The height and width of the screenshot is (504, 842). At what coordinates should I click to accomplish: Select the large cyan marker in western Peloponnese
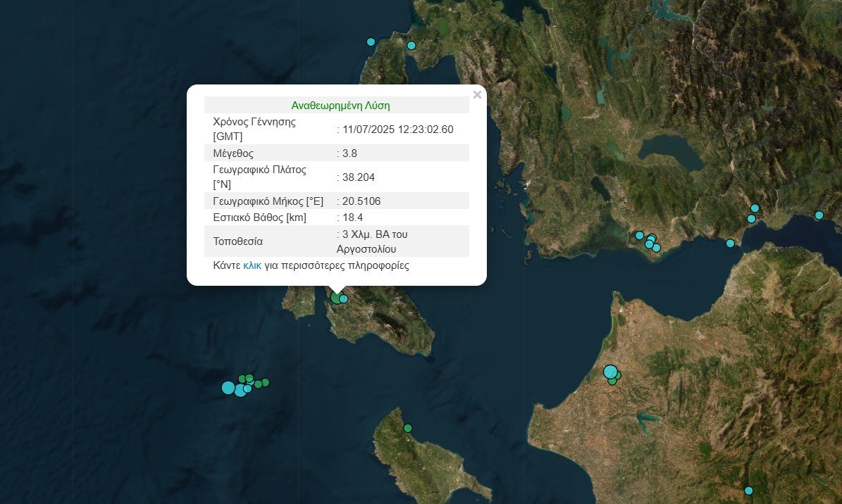(610, 372)
